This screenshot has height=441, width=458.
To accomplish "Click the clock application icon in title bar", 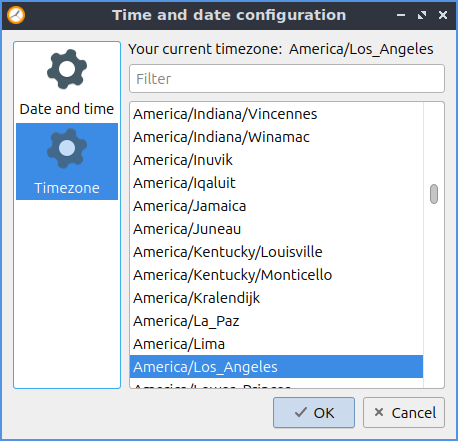I will click(16, 15).
